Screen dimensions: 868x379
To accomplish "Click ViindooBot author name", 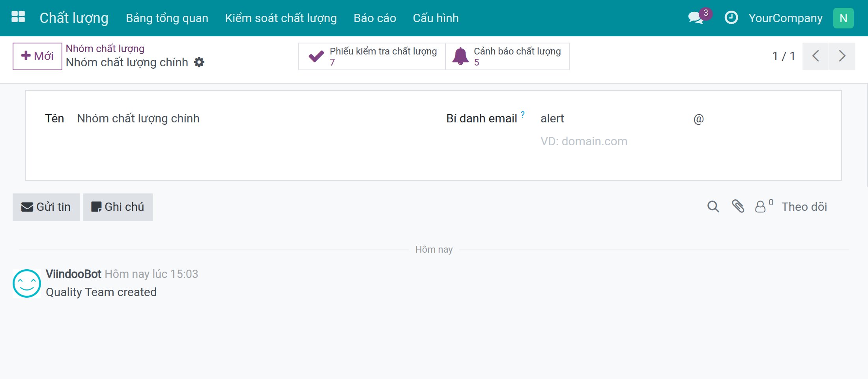I will 73,274.
